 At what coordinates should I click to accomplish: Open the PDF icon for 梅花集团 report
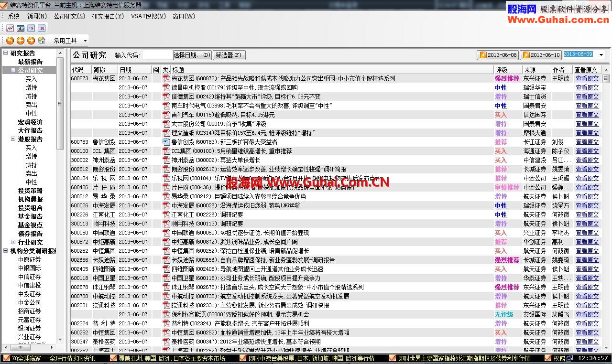(x=166, y=78)
